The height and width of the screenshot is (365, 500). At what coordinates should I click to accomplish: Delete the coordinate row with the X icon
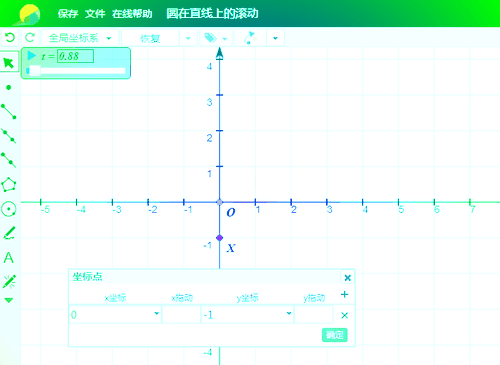[344, 315]
